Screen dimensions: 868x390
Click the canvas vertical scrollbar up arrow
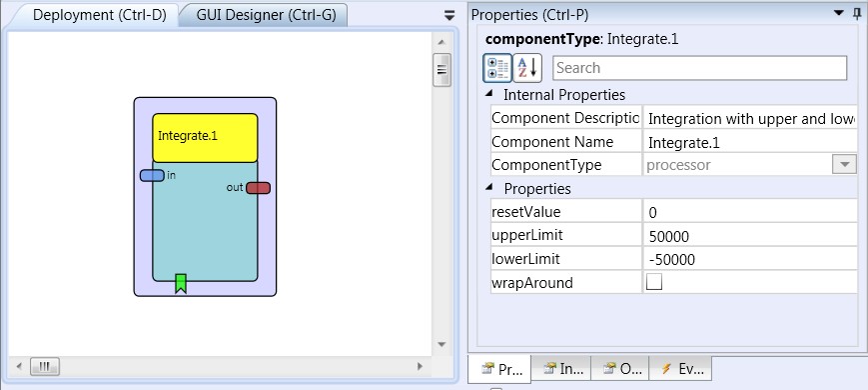pyautogui.click(x=441, y=42)
